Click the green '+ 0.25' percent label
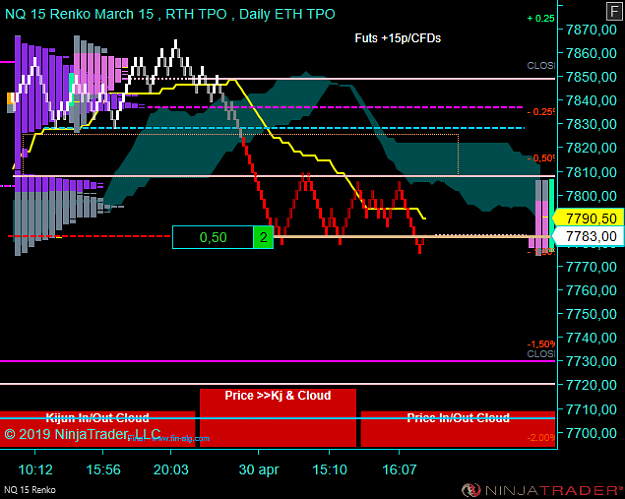Screen dimensions: 625x499 coord(540,18)
